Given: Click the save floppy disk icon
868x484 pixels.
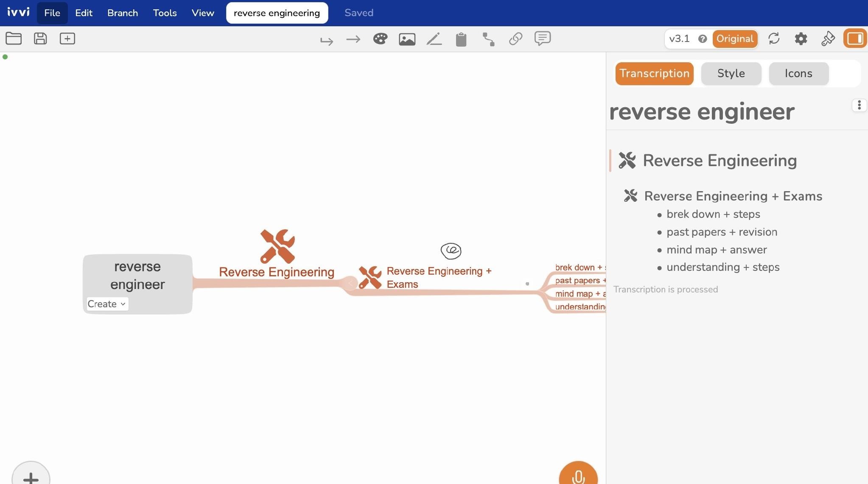Looking at the screenshot, I should pos(40,39).
